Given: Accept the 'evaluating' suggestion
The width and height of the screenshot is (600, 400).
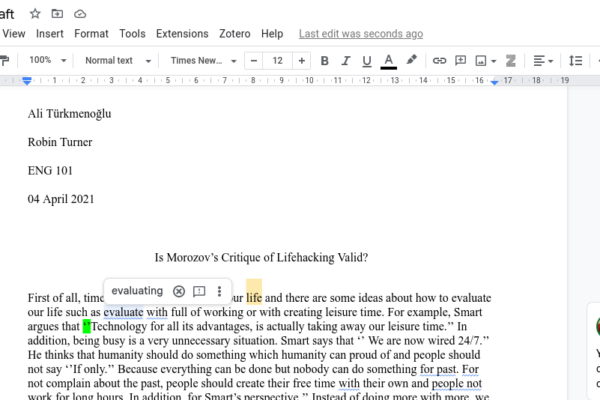Looking at the screenshot, I should [137, 291].
